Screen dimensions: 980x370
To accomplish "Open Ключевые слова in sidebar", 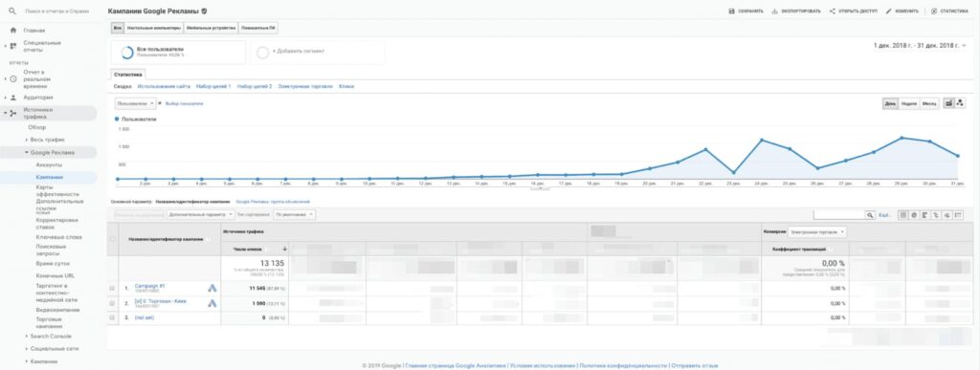I will 58,237.
